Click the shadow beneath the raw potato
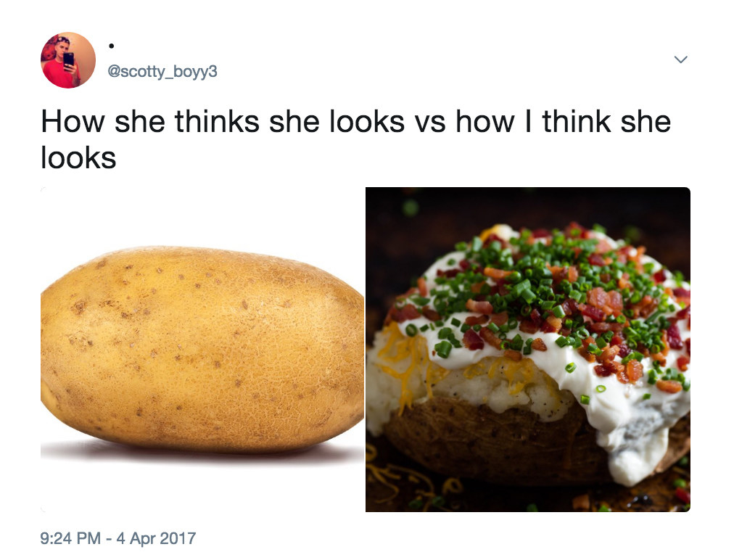The height and width of the screenshot is (560, 734). coord(202,450)
